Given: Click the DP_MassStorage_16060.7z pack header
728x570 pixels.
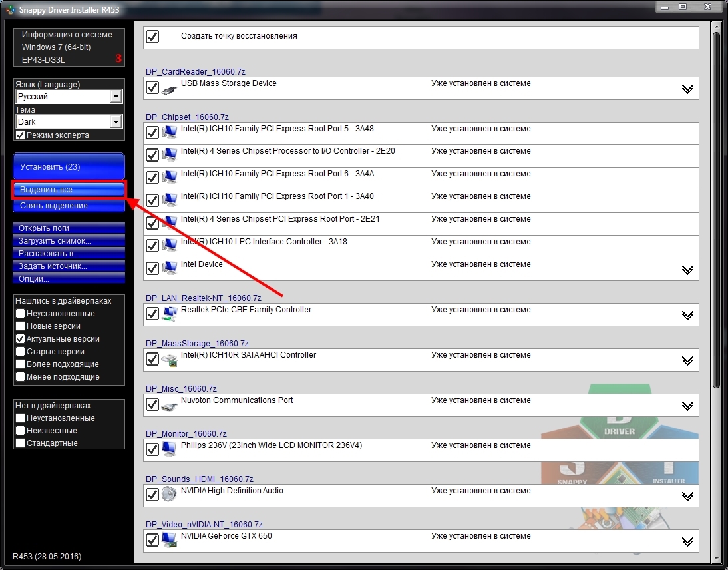Looking at the screenshot, I should point(197,344).
